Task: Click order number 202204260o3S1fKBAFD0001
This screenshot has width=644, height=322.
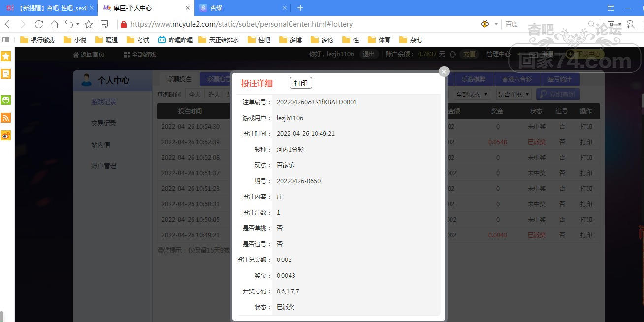Action: [x=317, y=102]
